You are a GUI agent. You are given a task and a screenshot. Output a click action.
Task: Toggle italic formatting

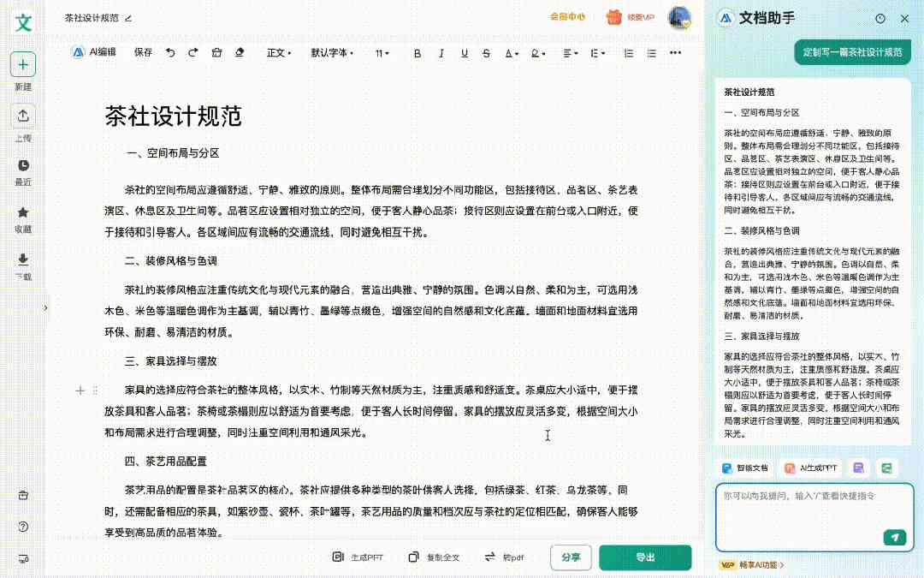coord(441,53)
